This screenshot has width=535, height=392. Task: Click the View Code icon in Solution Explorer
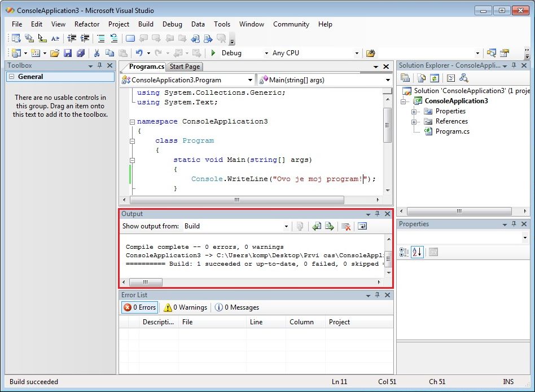point(451,78)
